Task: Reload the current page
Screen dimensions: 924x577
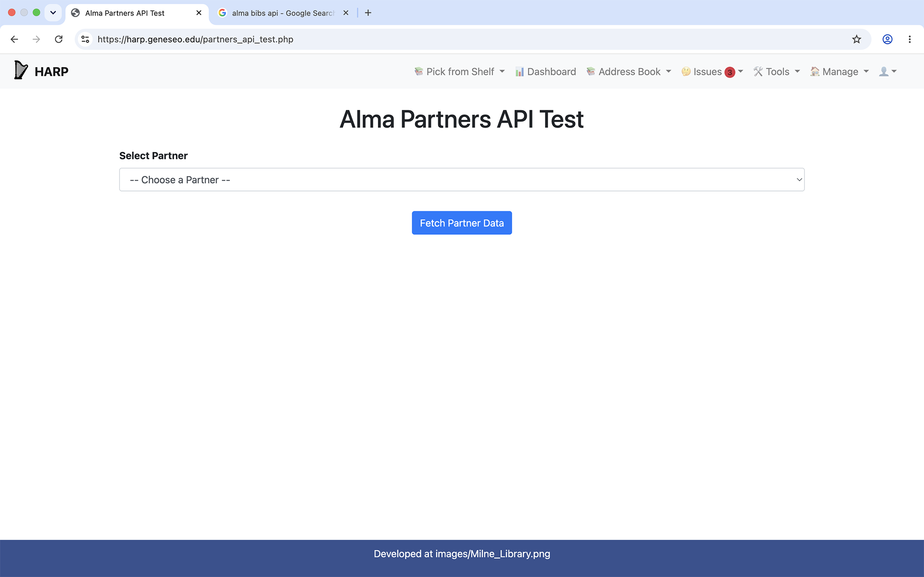Action: [59, 39]
